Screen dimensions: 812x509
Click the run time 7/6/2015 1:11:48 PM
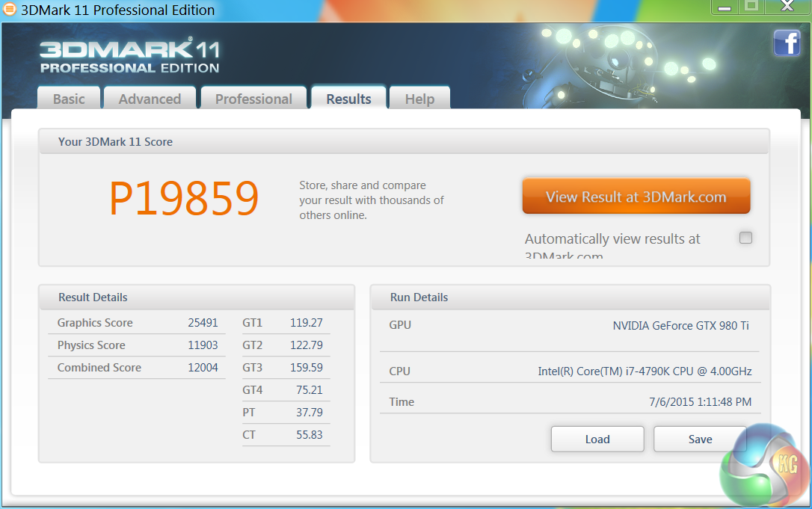point(700,402)
